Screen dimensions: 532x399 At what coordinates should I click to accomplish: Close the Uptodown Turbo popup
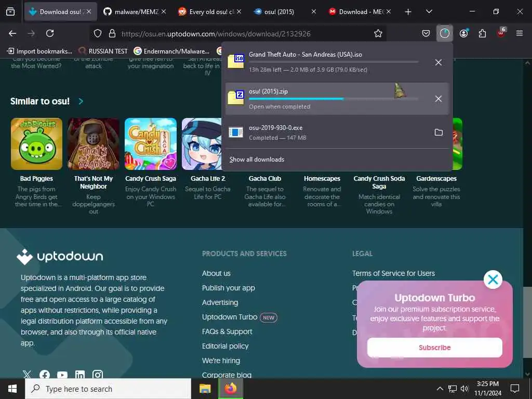(x=493, y=280)
